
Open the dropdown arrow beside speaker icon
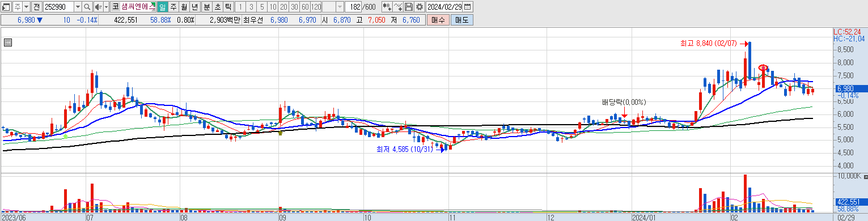[x=106, y=7]
